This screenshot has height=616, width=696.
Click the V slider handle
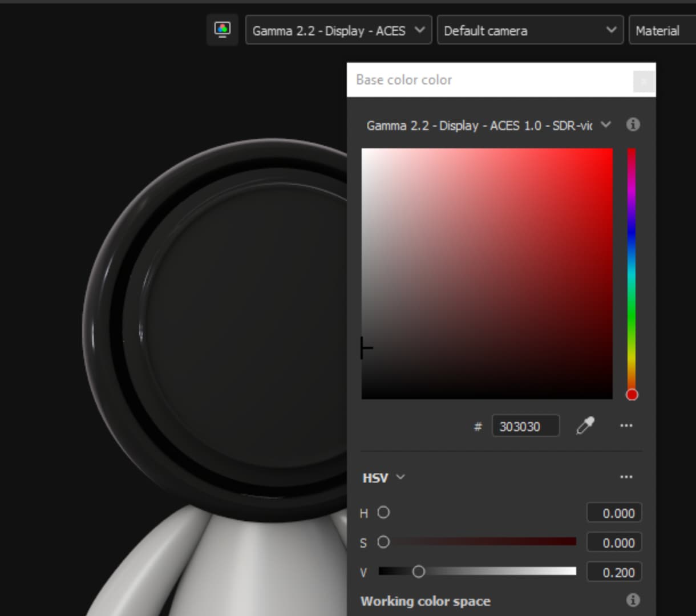pos(418,572)
